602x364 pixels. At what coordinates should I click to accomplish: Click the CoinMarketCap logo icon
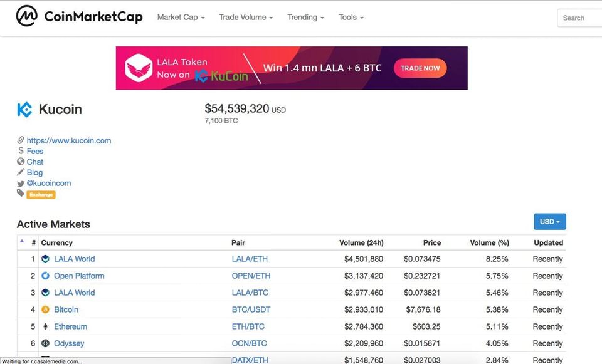click(x=26, y=16)
